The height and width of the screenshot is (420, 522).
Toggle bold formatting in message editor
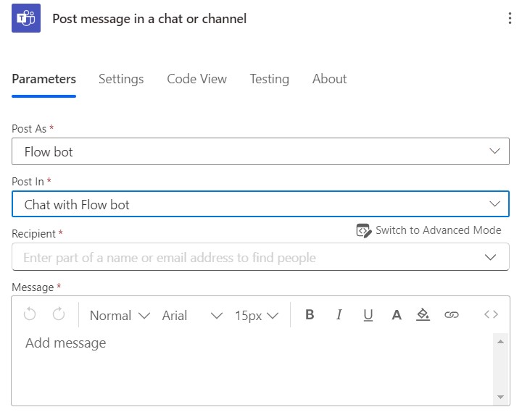[310, 314]
